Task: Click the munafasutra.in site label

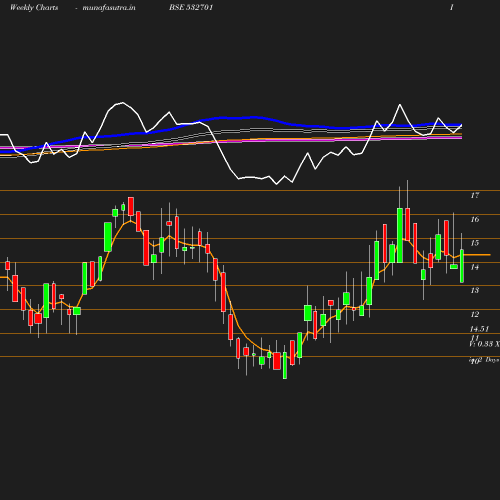Action: tap(109, 8)
